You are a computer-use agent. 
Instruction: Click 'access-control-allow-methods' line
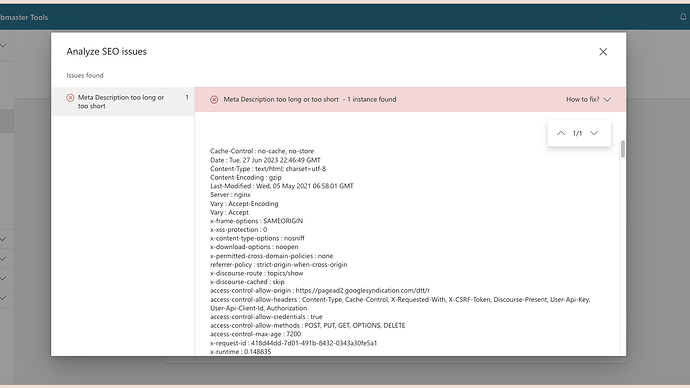[308, 325]
